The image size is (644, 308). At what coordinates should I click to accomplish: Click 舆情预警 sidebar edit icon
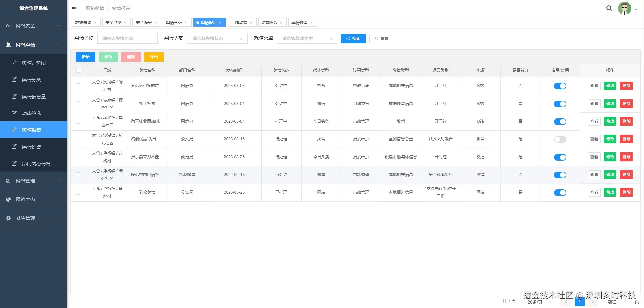click(14, 147)
